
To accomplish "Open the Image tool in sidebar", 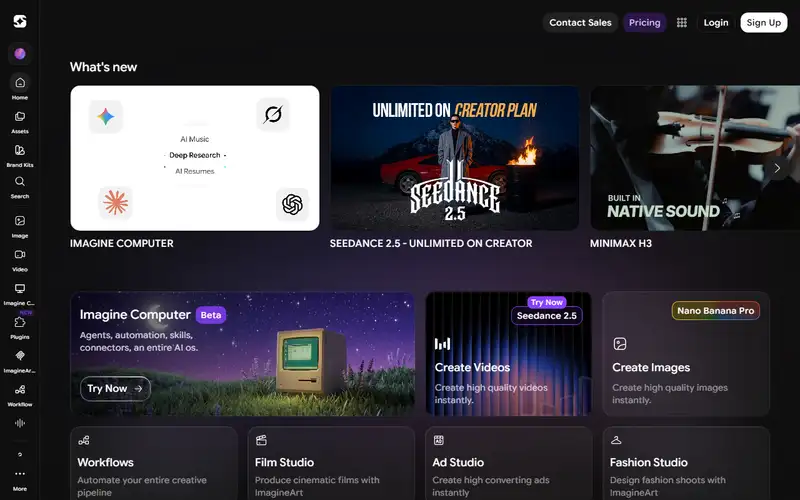I will (x=20, y=227).
